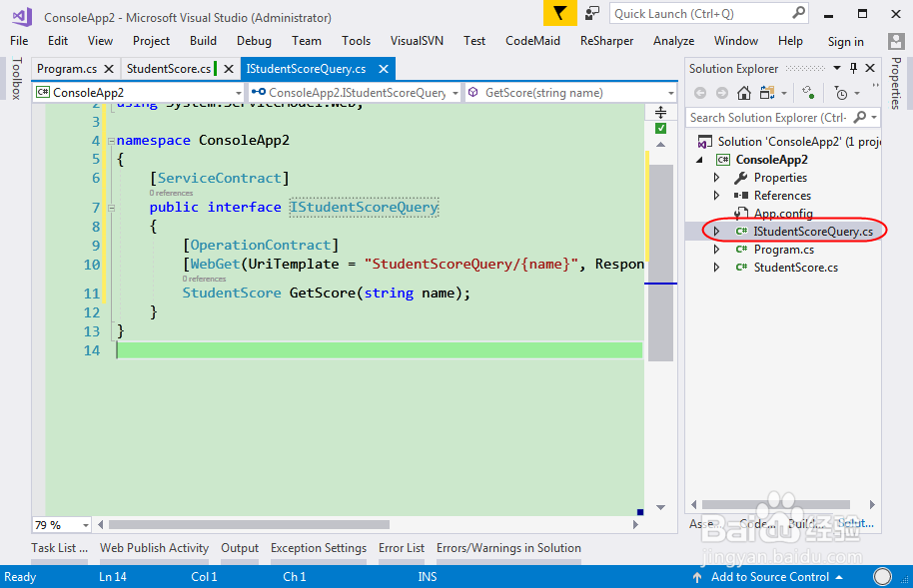
Task: Open the 79 % zoom dropdown
Action: (x=86, y=525)
